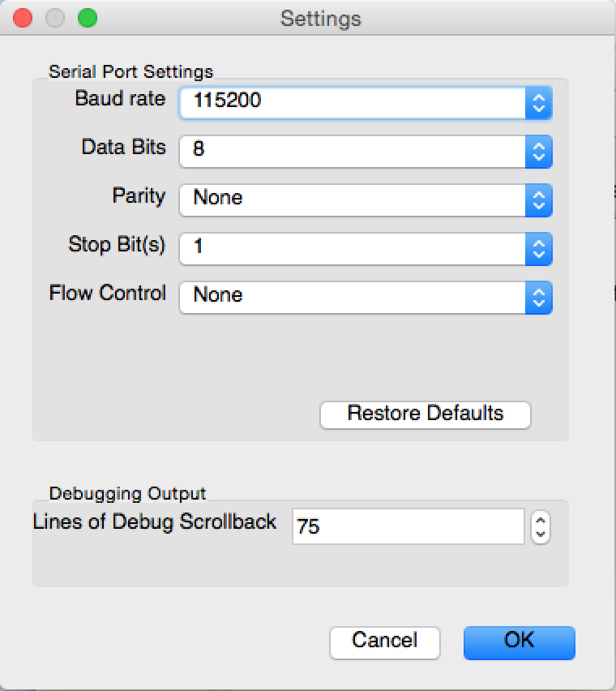This screenshot has width=616, height=691.
Task: Click the blue chevron icon on Baud rate
Action: click(x=538, y=102)
